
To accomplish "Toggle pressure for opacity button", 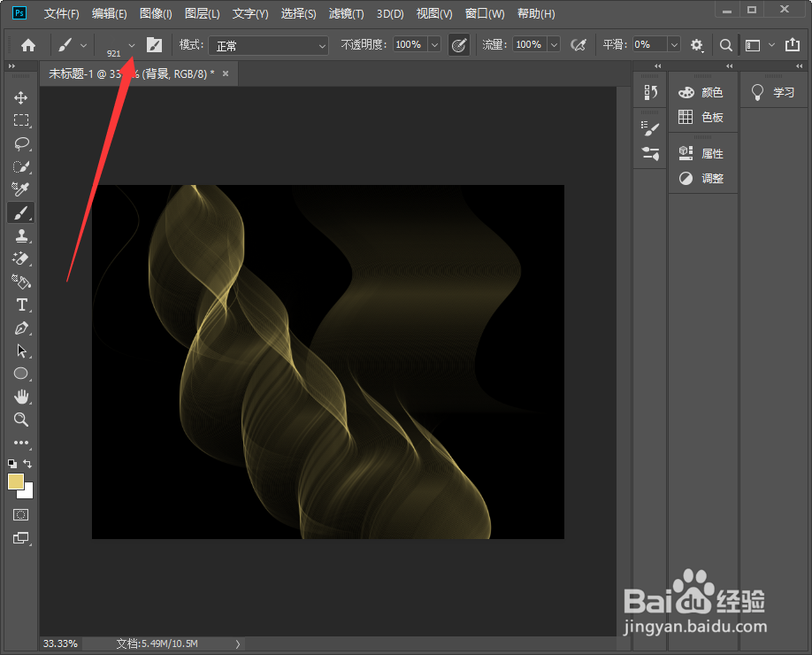I will (459, 45).
